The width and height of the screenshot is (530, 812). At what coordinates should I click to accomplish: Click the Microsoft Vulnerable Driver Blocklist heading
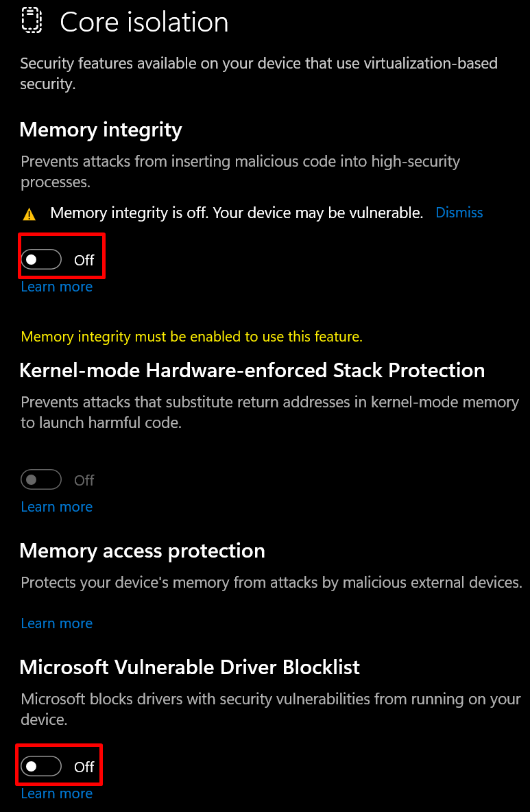click(189, 667)
